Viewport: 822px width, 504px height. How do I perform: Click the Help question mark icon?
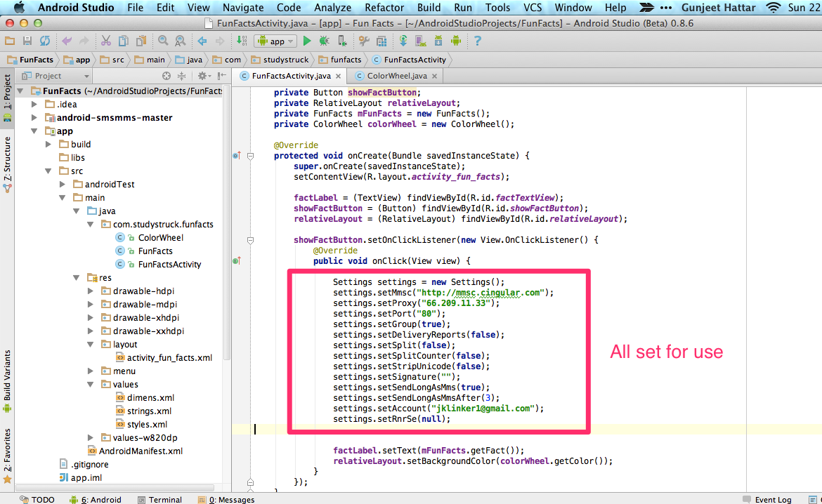click(x=478, y=41)
